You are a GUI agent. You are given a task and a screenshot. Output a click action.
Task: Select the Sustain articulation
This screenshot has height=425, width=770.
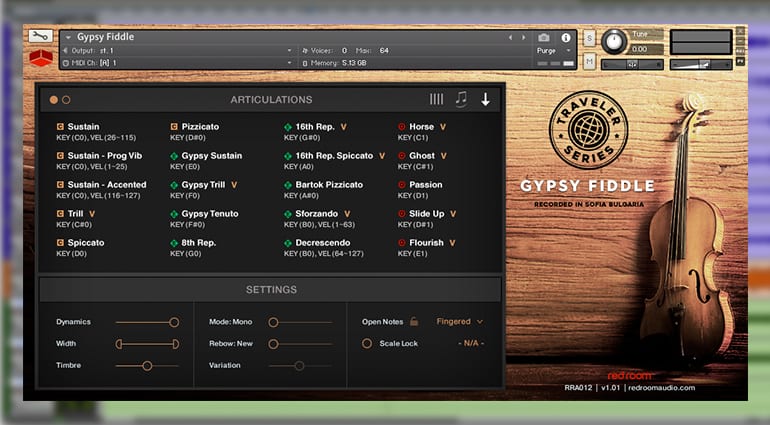tap(83, 127)
